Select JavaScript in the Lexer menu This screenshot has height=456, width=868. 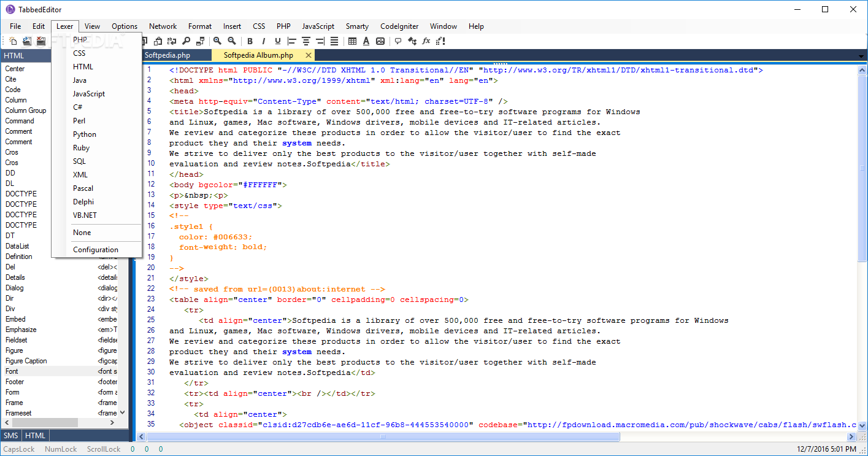pyautogui.click(x=98, y=94)
